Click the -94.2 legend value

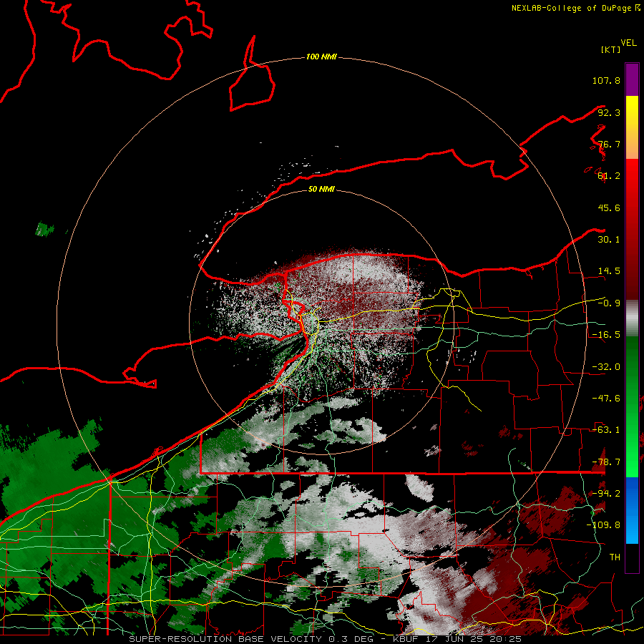click(606, 494)
